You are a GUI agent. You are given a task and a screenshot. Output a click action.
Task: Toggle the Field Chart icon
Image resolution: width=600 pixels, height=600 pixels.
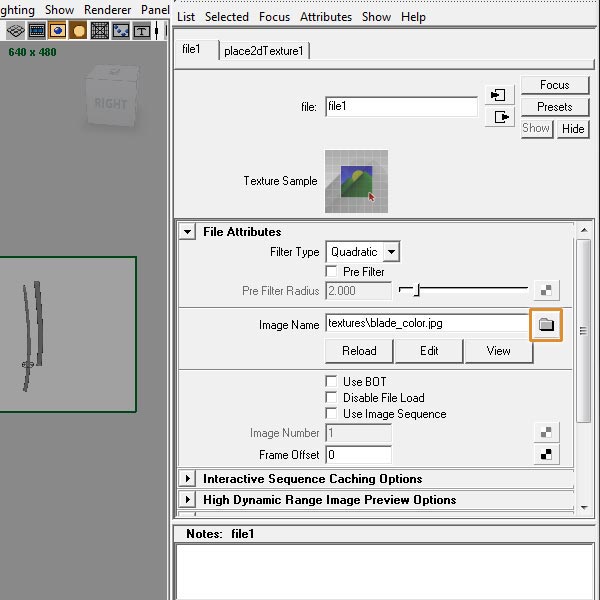100,31
